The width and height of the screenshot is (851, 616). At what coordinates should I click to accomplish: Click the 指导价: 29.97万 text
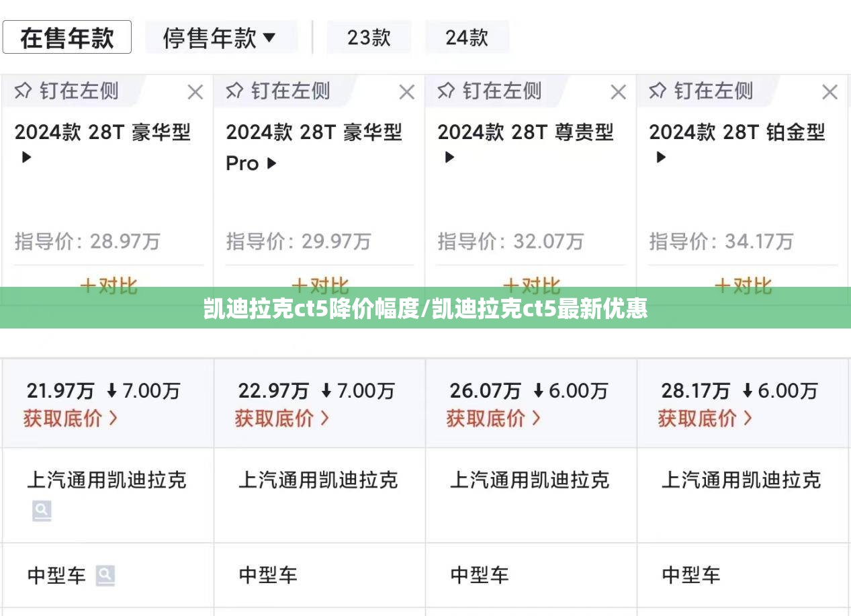pyautogui.click(x=298, y=241)
